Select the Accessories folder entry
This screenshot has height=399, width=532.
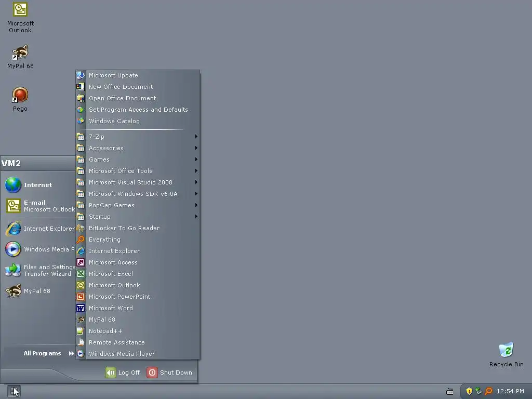tap(138, 148)
